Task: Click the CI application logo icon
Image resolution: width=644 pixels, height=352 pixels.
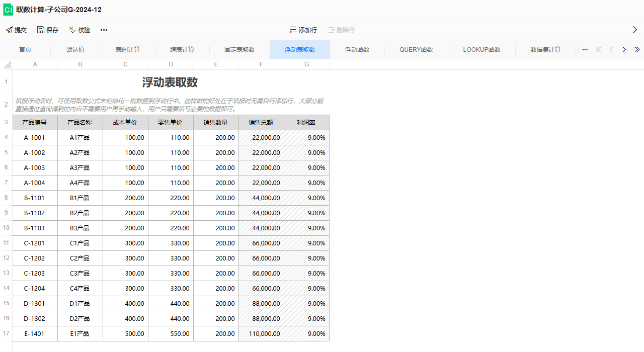Action: (x=8, y=9)
